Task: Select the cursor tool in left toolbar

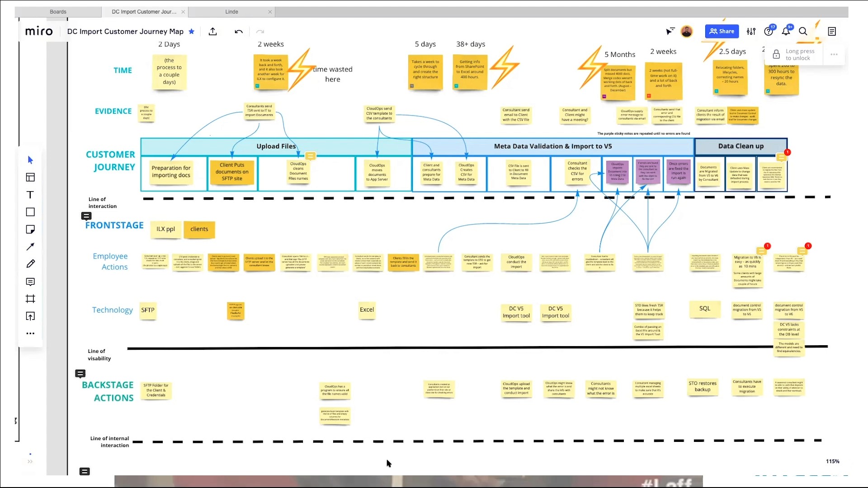Action: click(30, 160)
